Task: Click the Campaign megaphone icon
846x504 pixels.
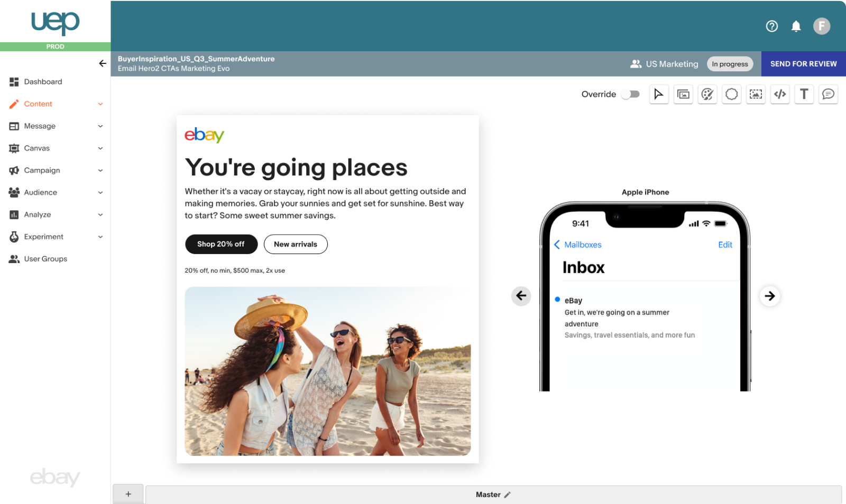Action: click(x=14, y=171)
